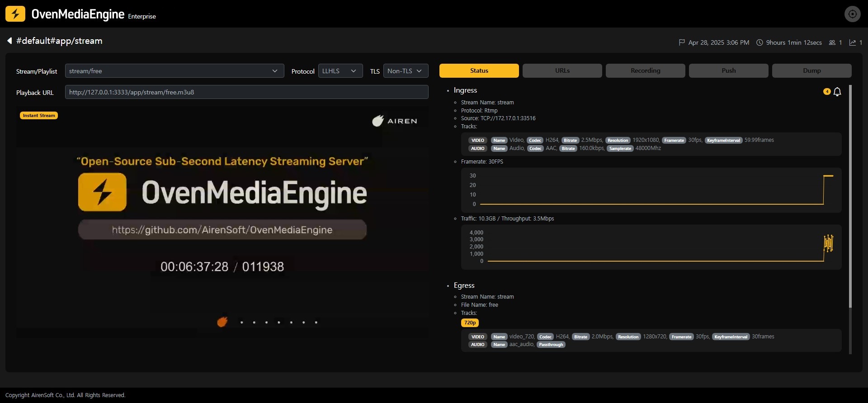Click the 160.0kbps audio bitrate value

coord(592,148)
